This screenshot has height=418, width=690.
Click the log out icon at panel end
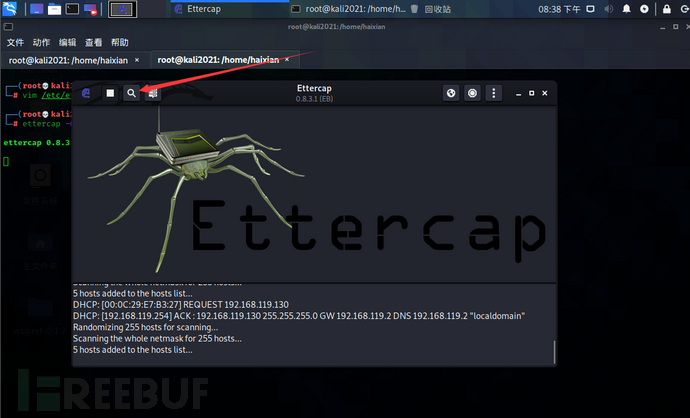tap(685, 9)
